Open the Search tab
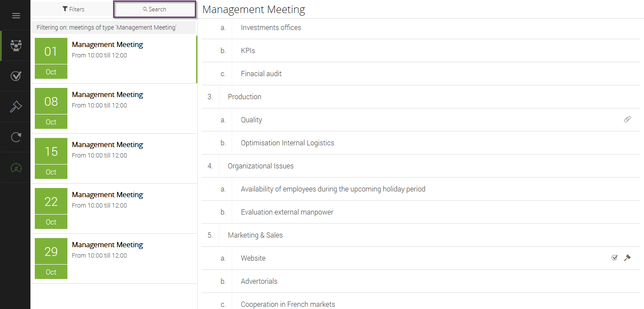The image size is (644, 309). (x=155, y=9)
